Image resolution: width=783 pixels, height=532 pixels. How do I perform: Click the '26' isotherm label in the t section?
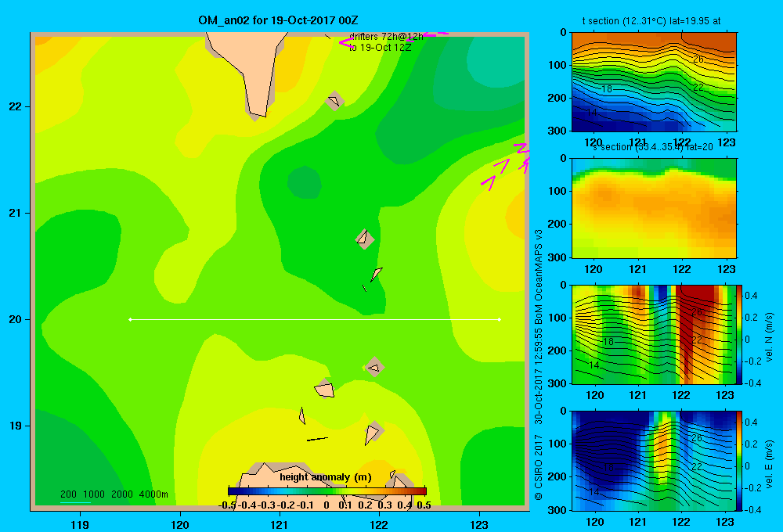698,59
